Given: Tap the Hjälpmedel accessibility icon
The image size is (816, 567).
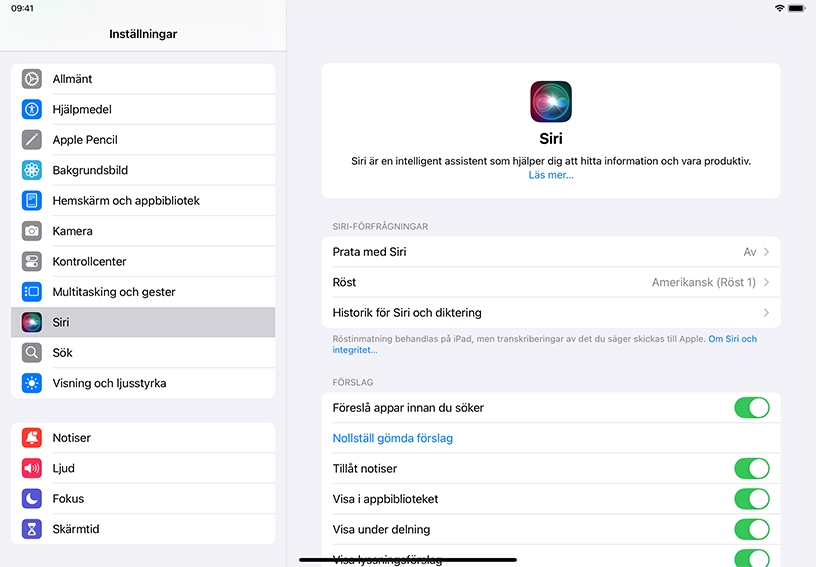Looking at the screenshot, I should pos(32,109).
